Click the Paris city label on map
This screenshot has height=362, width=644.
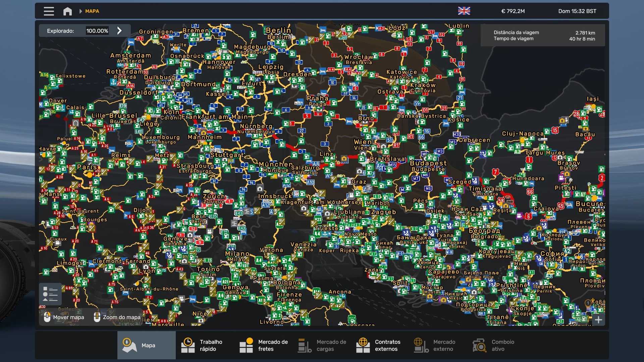pos(87,167)
